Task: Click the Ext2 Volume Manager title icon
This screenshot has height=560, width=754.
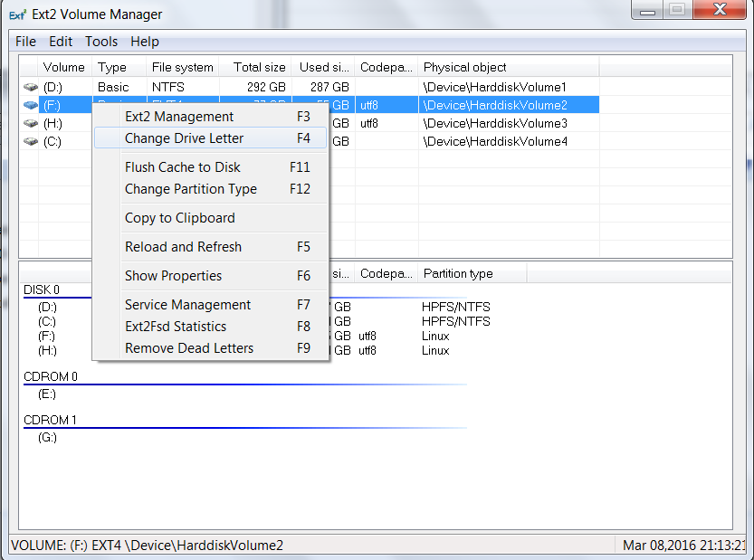Action: point(17,14)
